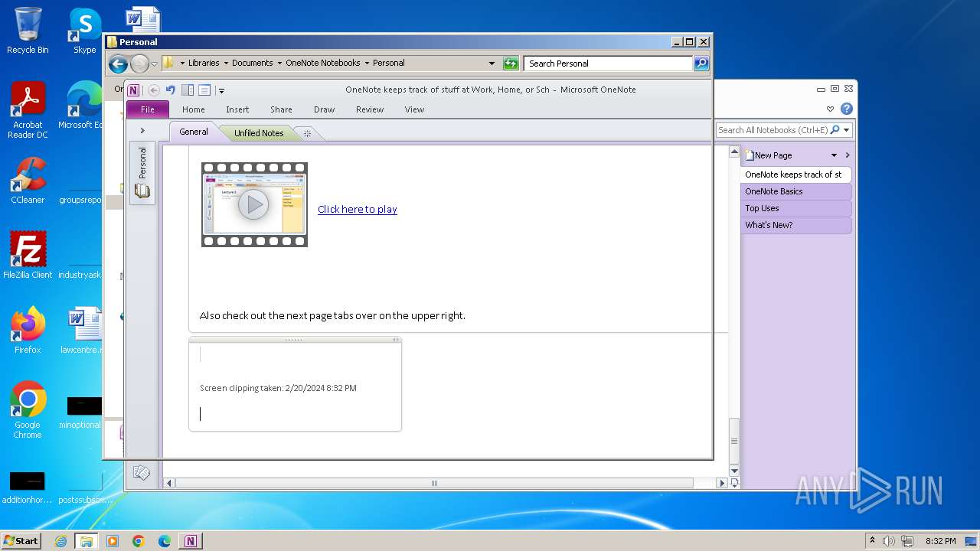
Task: Open the Windows Start menu
Action: 21,540
